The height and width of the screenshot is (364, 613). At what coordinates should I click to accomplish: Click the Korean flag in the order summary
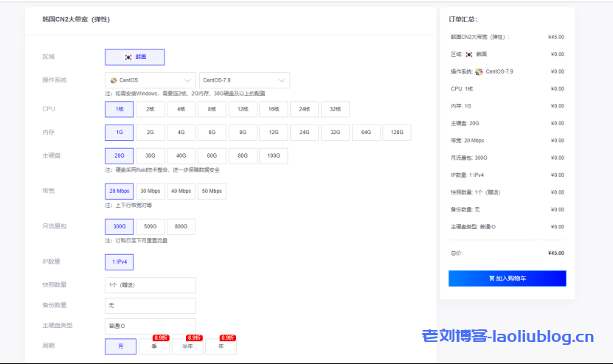point(468,55)
